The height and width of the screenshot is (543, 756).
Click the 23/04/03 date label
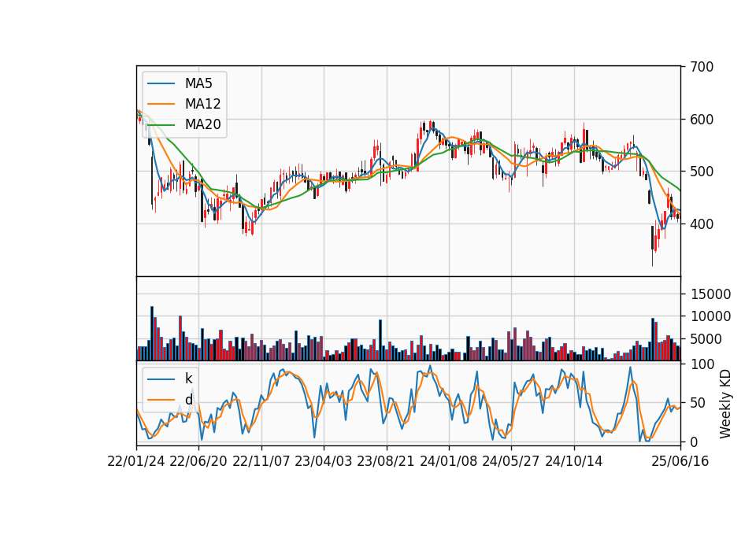(324, 461)
